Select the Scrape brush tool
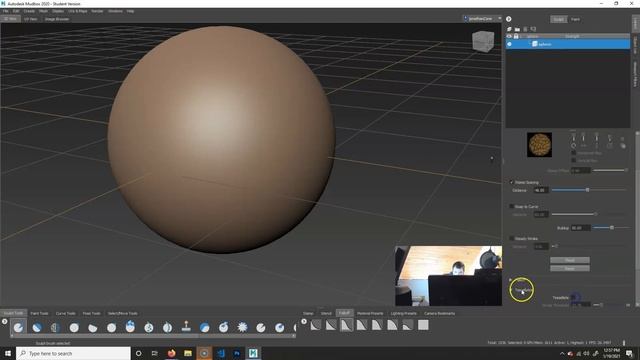The image size is (640, 360). (x=224, y=327)
